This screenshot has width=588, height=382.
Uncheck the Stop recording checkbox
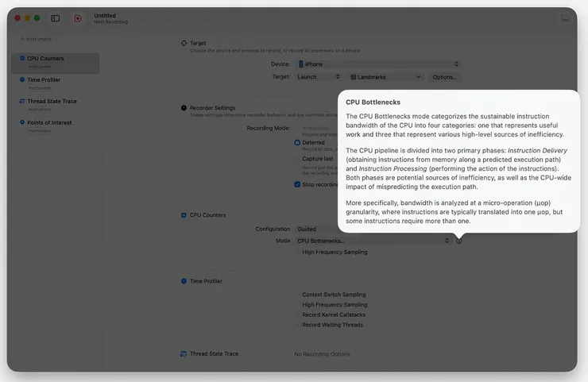click(297, 184)
